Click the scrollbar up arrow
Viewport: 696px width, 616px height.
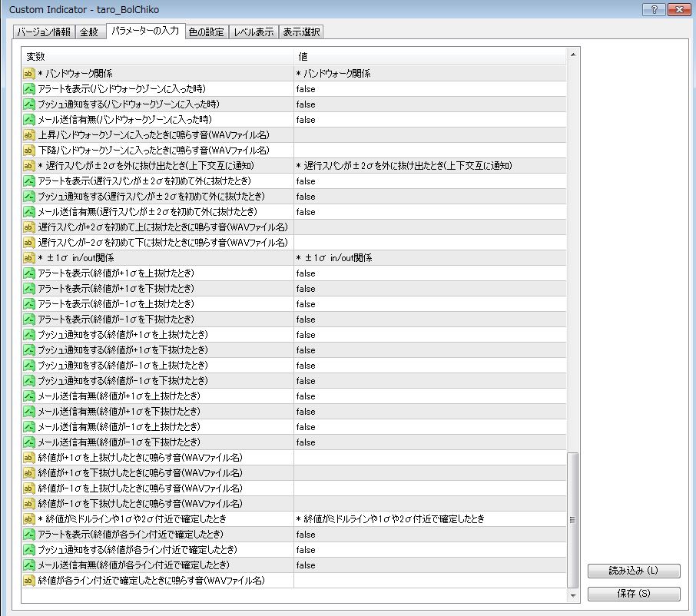pos(573,55)
